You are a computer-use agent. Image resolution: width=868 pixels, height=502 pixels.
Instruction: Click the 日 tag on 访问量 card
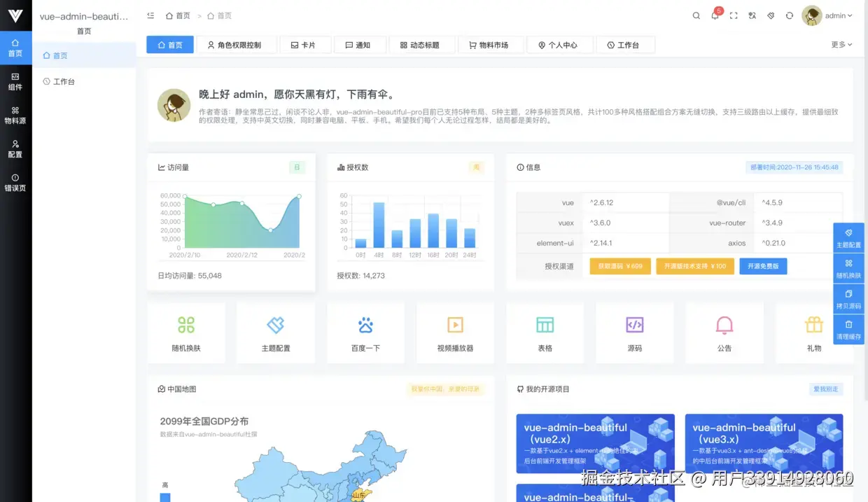297,167
